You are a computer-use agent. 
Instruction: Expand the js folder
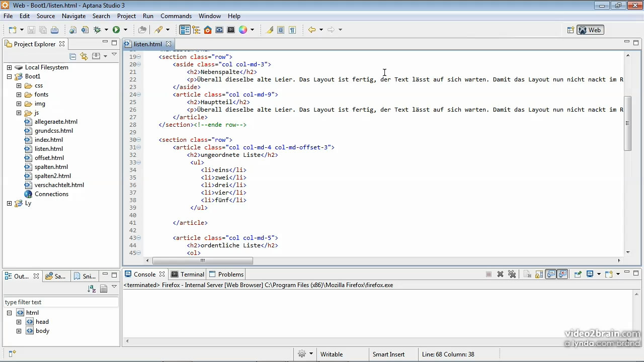19,113
